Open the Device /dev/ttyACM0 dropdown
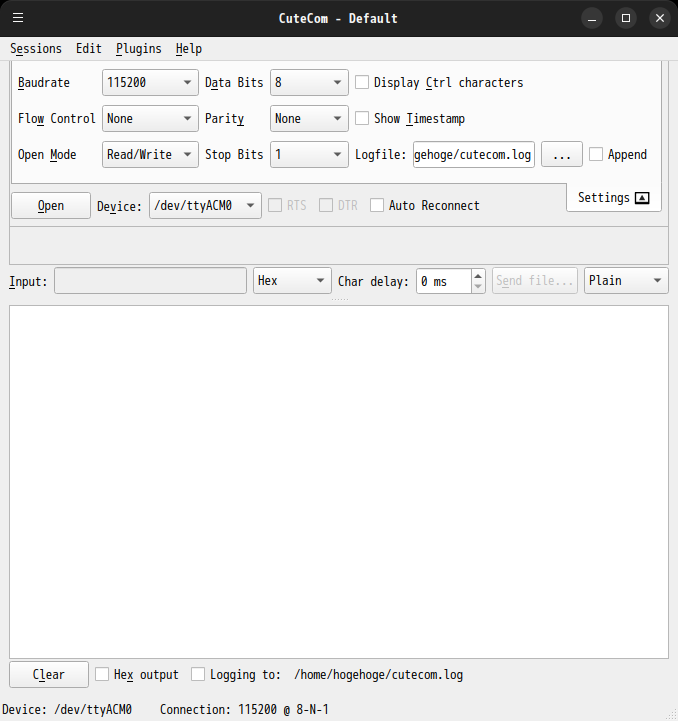This screenshot has height=721, width=678. [205, 205]
